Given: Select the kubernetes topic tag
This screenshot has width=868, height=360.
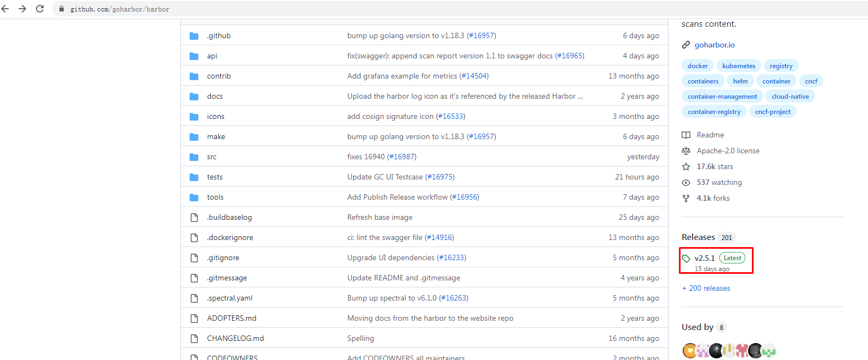Looking at the screenshot, I should click(738, 66).
